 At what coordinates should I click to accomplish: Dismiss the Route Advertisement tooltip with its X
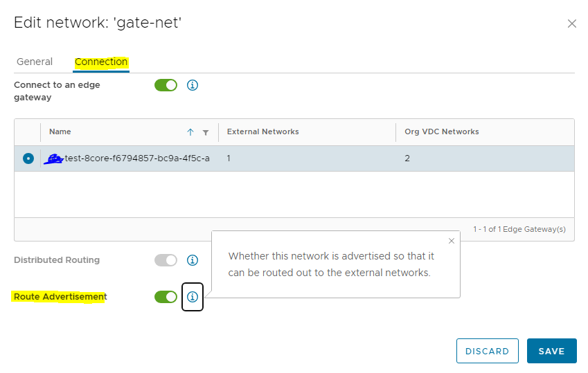[x=452, y=241]
